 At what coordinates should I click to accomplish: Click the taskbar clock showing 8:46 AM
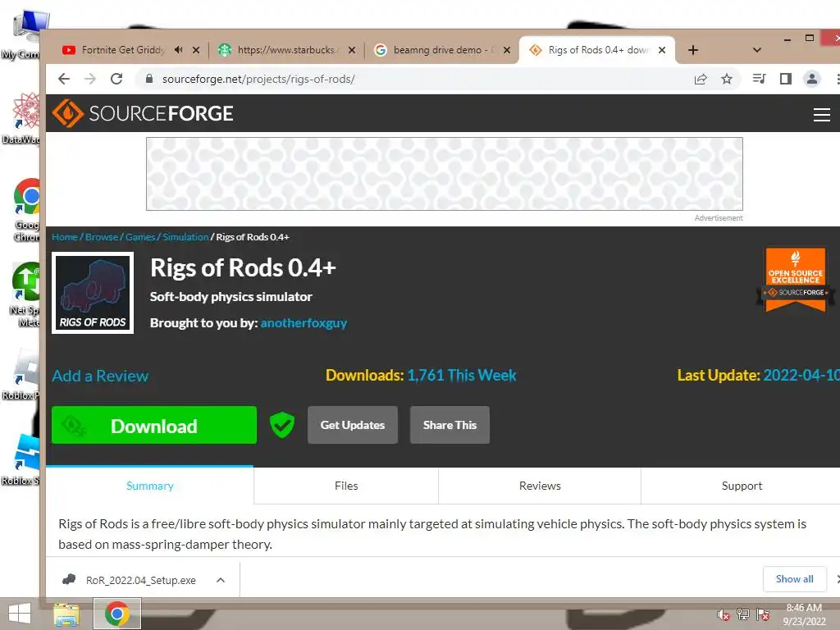click(804, 614)
